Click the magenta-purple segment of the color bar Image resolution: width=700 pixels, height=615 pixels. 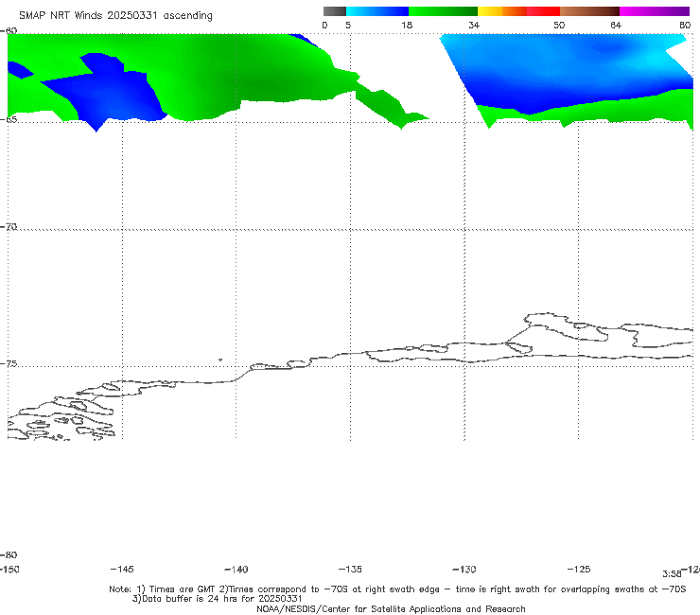(655, 11)
